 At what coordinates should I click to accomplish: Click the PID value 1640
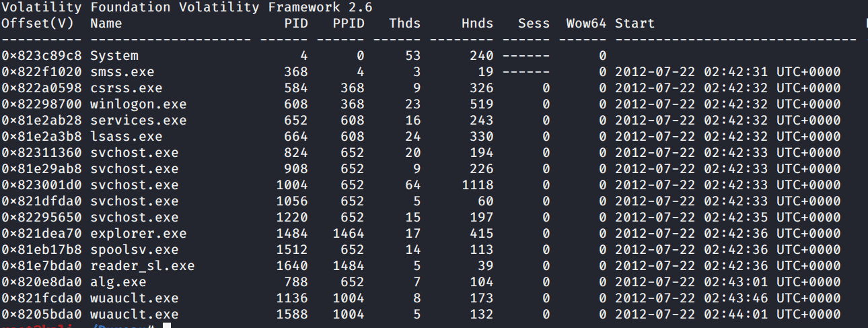[x=291, y=266]
